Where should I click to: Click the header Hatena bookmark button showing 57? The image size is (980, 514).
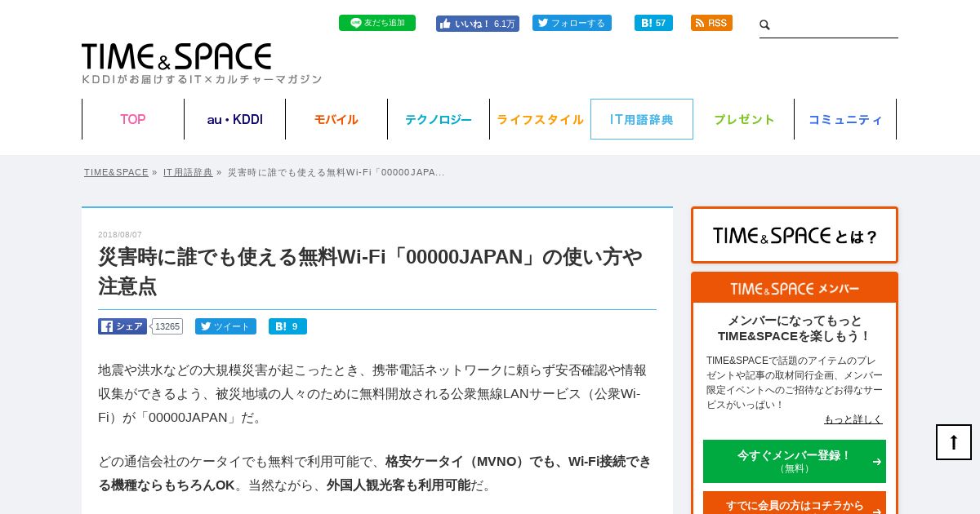(x=653, y=23)
